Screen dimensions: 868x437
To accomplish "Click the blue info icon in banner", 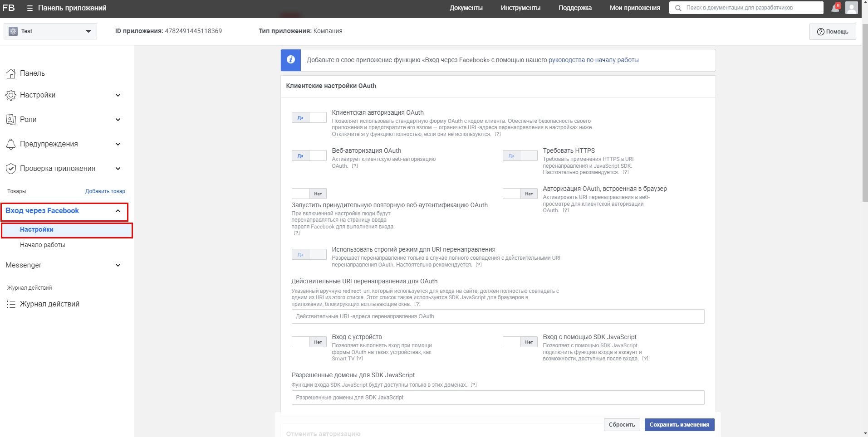I will 291,60.
